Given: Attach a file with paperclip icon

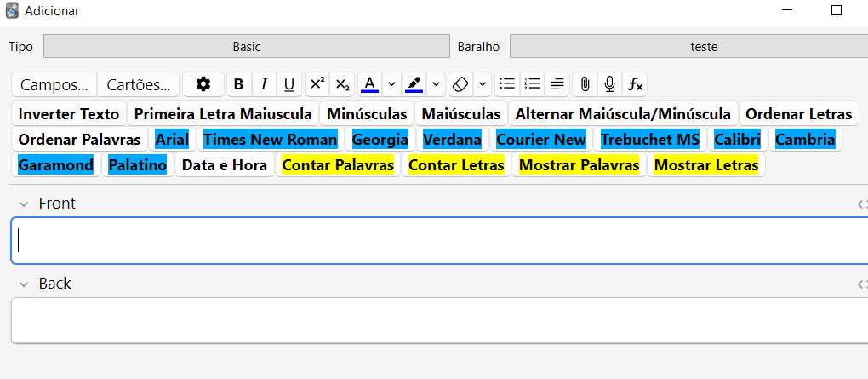Looking at the screenshot, I should (x=585, y=84).
